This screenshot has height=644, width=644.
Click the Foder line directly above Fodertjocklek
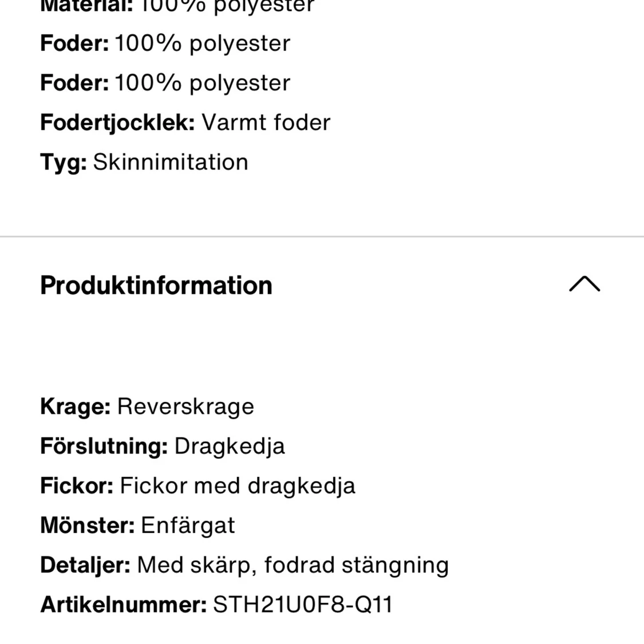click(165, 83)
